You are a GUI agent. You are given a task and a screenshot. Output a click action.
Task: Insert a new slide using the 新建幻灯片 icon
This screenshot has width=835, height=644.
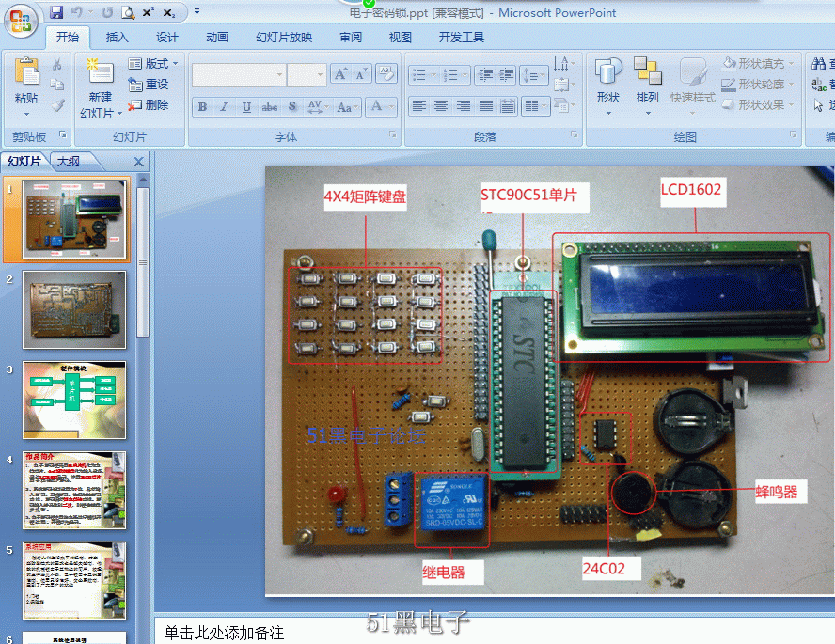coord(100,71)
